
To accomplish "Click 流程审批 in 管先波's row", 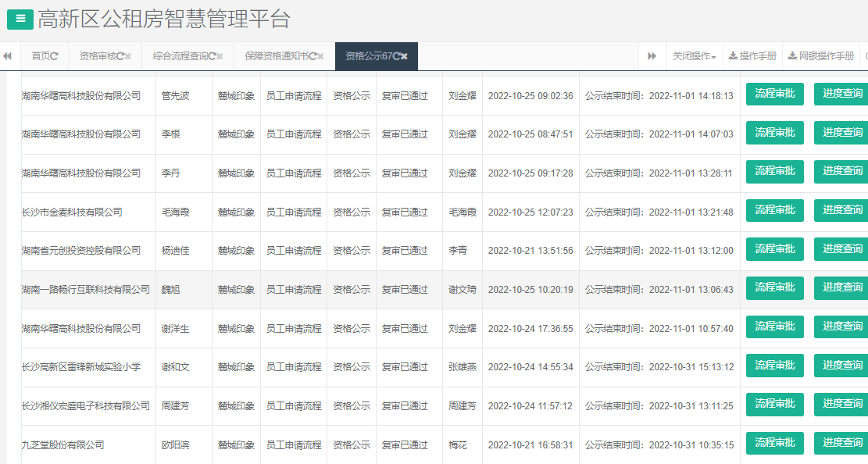I will click(x=774, y=93).
